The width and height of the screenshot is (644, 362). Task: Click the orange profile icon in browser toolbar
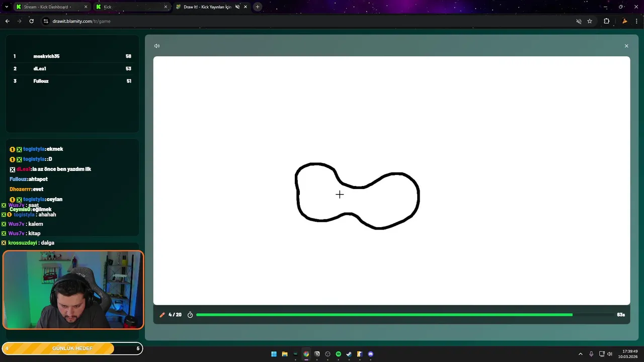624,21
